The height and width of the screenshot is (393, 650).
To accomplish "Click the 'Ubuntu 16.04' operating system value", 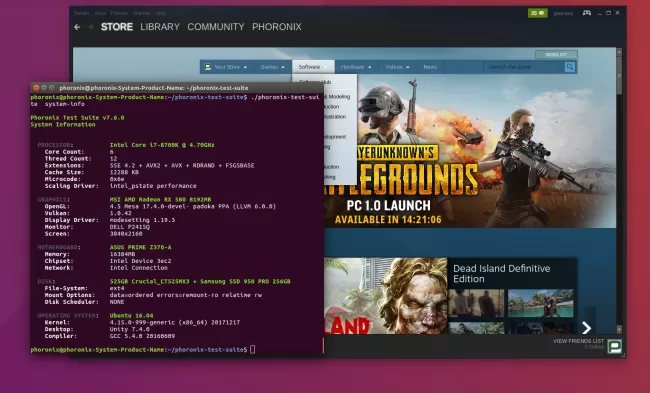I will [x=131, y=315].
